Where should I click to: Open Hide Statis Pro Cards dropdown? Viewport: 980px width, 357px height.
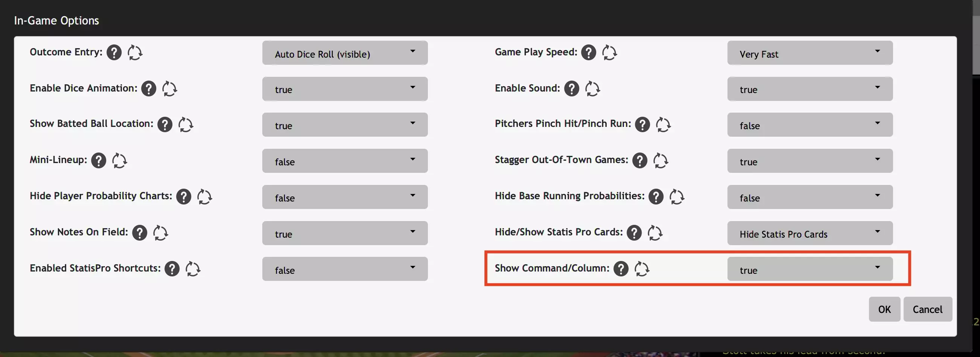click(810, 233)
